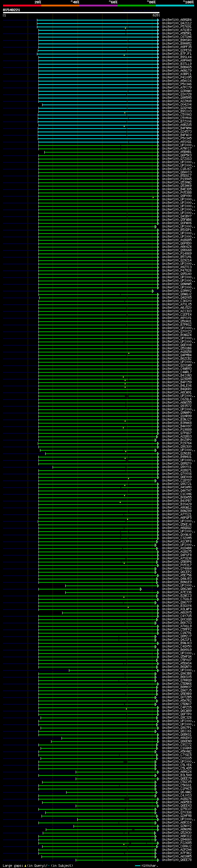This screenshot has height=868, width=197.
Task: Open hit UniRef100_C6TGA6
Action: pos(176,37)
